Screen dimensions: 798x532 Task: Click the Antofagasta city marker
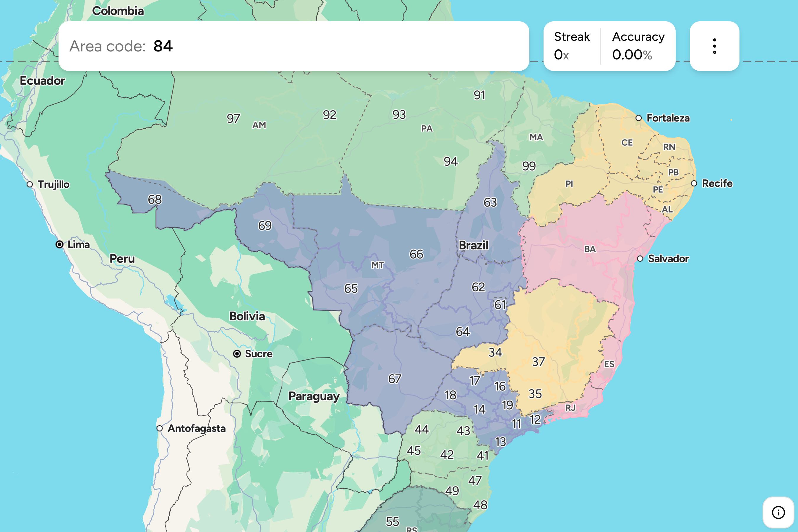[x=160, y=429]
